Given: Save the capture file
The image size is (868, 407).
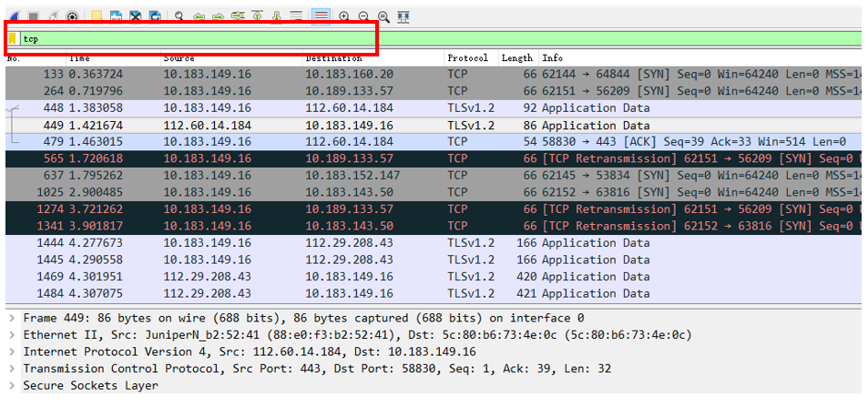Looking at the screenshot, I should (x=117, y=15).
